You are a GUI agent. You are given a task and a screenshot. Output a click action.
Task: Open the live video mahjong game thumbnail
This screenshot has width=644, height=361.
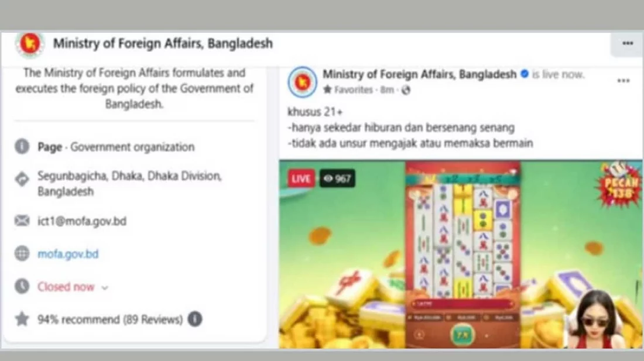click(x=461, y=255)
